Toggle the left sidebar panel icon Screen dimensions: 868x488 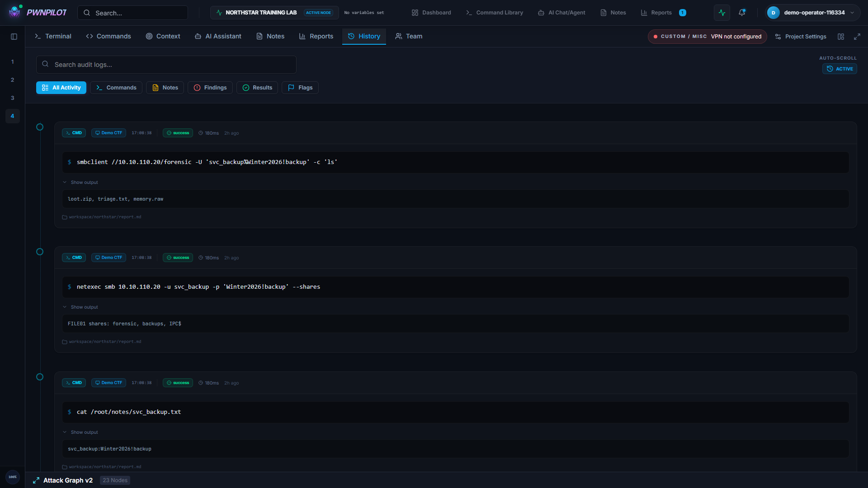tap(14, 37)
